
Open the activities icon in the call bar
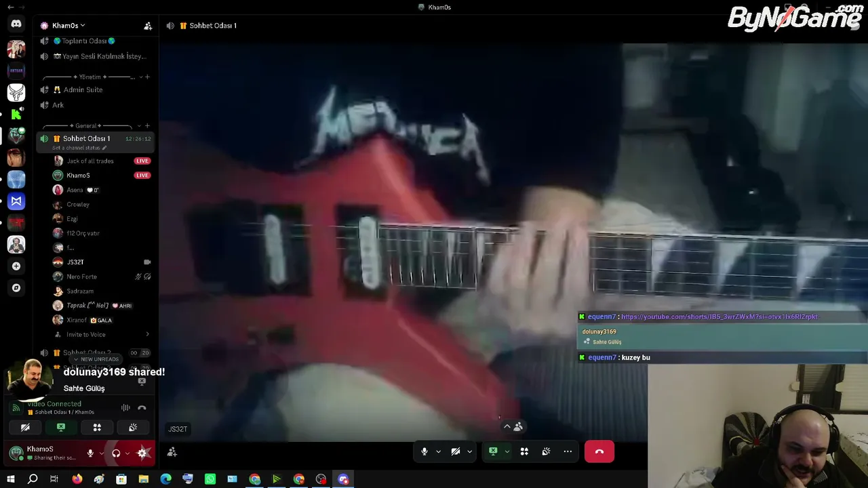(x=524, y=451)
